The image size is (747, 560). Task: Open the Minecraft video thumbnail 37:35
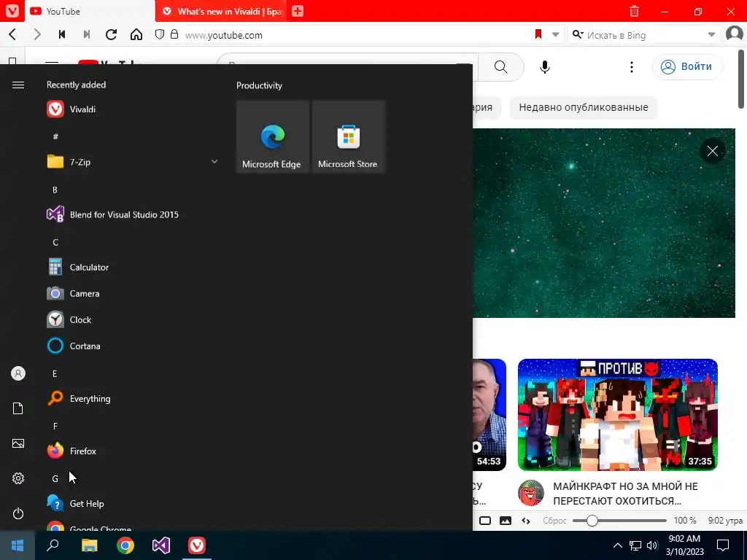(617, 415)
